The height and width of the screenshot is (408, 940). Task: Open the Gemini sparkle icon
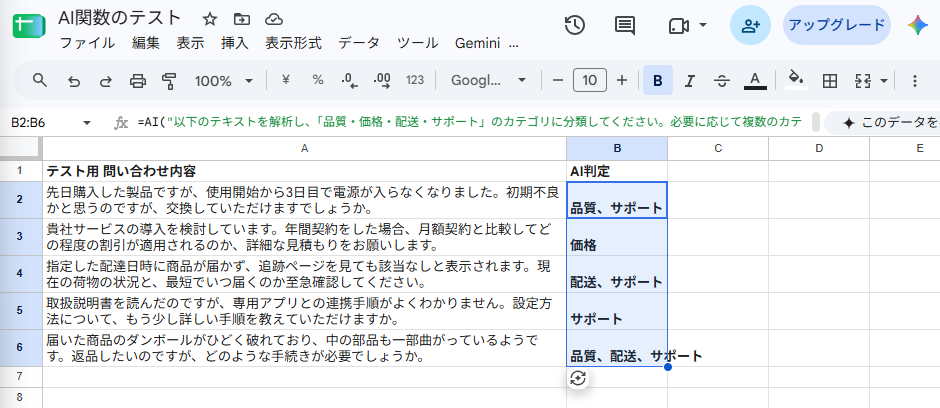click(x=918, y=25)
